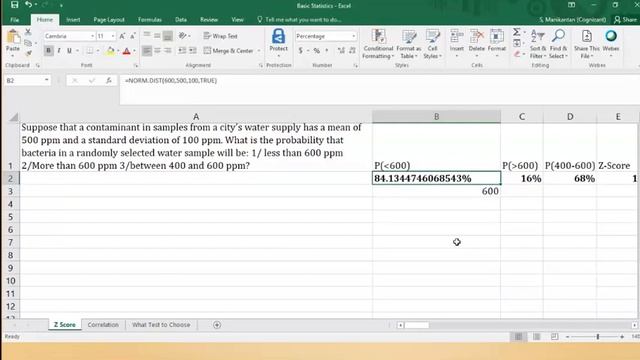Click the Webex globe icon

pyautogui.click(x=611, y=36)
